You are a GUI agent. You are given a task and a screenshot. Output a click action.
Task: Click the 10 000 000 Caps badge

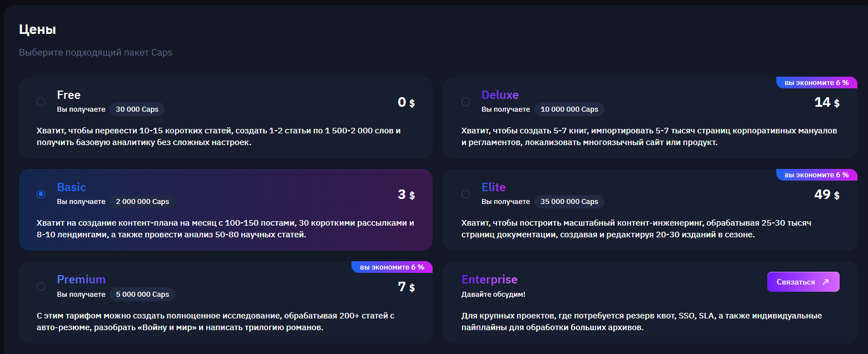(569, 109)
